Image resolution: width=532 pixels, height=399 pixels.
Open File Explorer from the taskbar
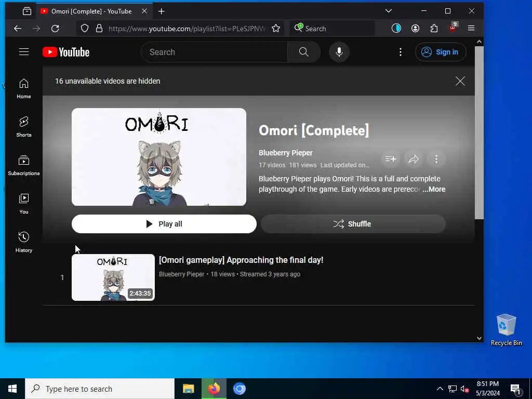[188, 389]
